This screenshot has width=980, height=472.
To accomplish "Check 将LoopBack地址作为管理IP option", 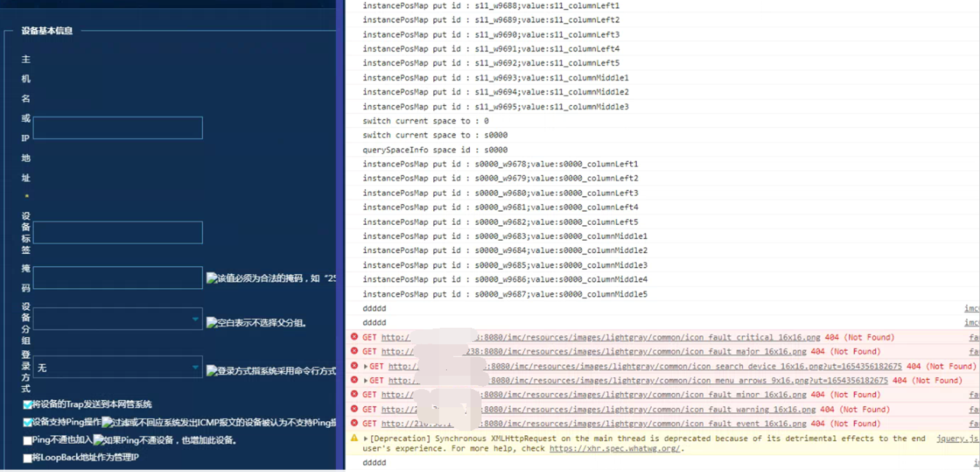I will point(27,458).
